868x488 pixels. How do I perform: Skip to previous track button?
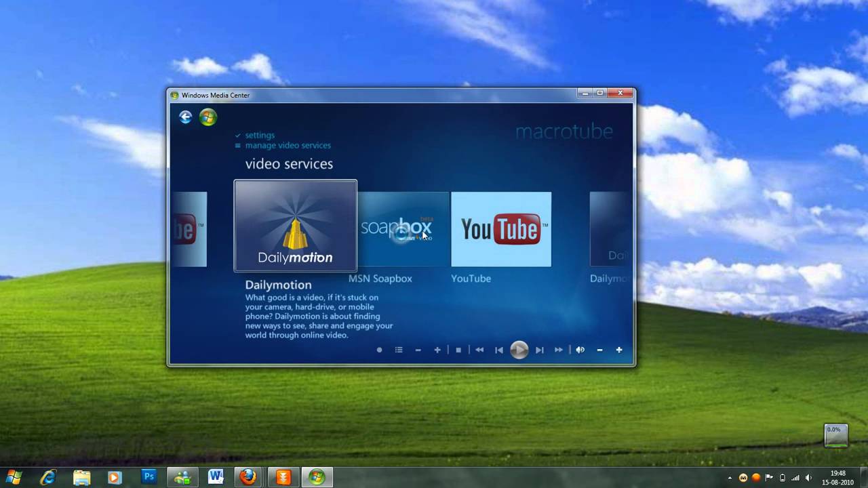coord(499,350)
